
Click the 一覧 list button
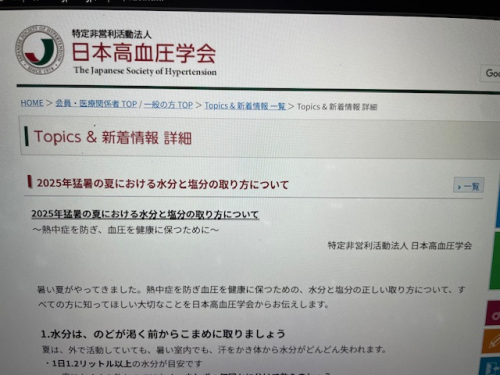click(469, 186)
